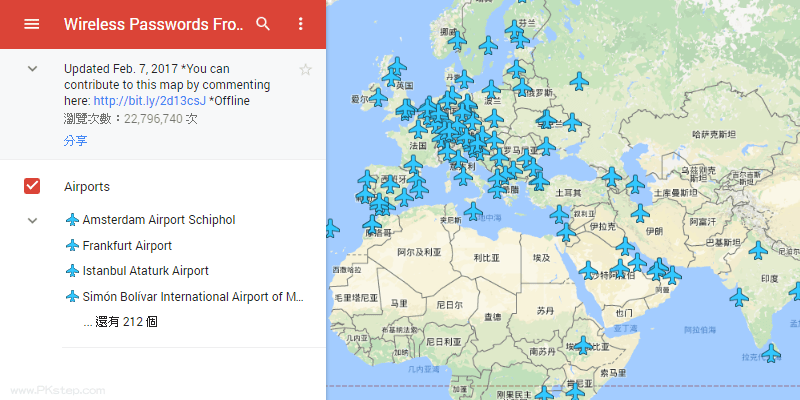Viewport: 800px width, 400px height.
Task: Click the 瀏覽次數 22,796,740 view count
Action: pos(131,119)
